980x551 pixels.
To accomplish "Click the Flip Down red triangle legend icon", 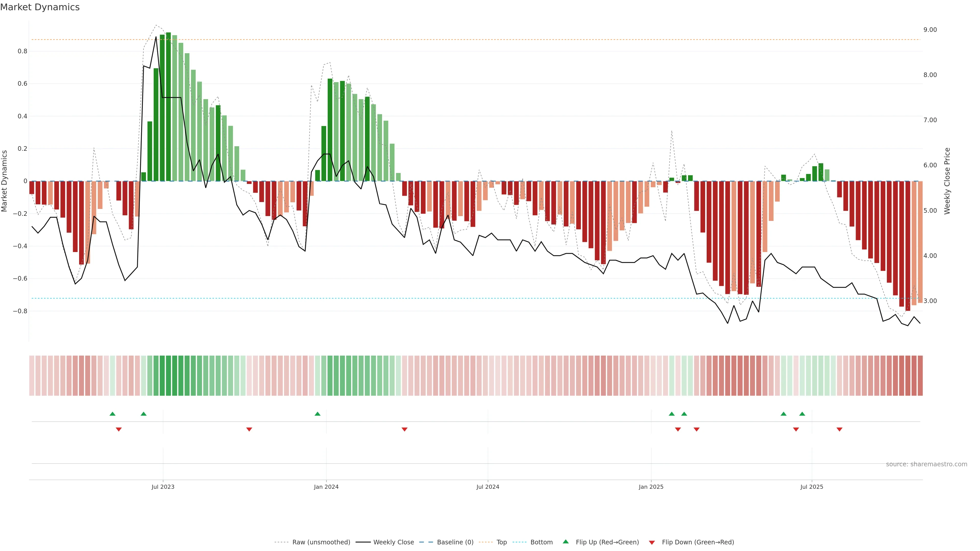I will point(652,542).
